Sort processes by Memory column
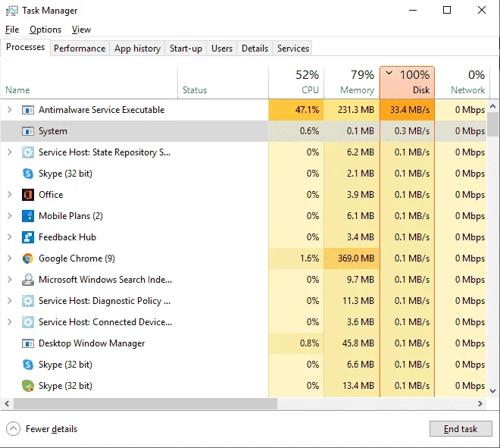The width and height of the screenshot is (500, 448). [352, 83]
